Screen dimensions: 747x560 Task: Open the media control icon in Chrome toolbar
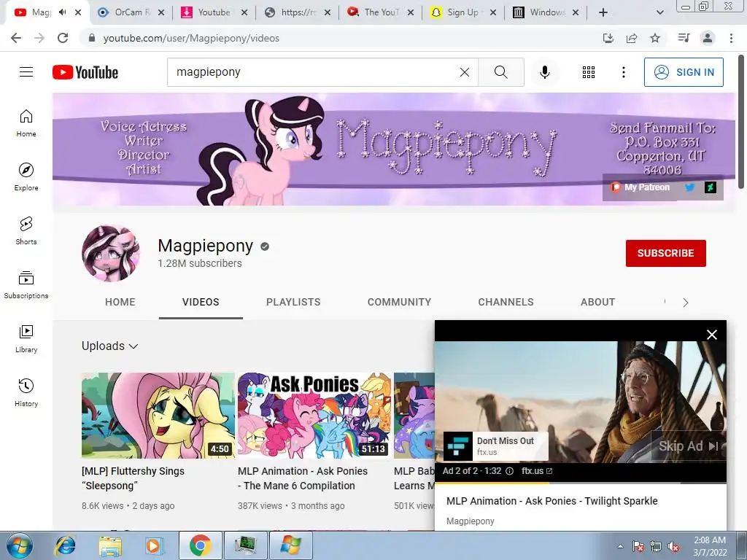point(684,38)
